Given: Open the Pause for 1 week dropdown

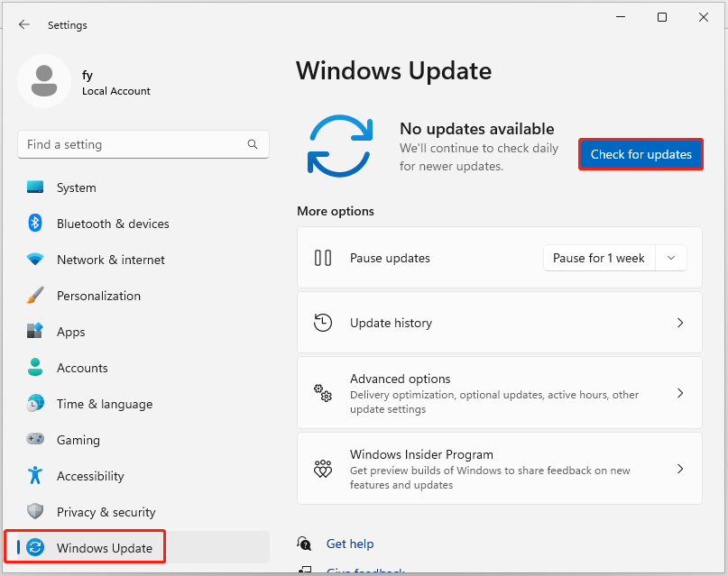Looking at the screenshot, I should tap(670, 258).
